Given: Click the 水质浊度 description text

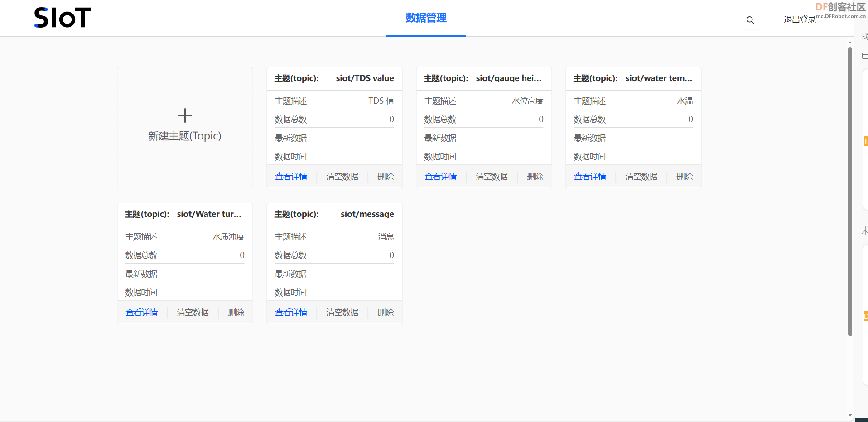Looking at the screenshot, I should (x=228, y=237).
